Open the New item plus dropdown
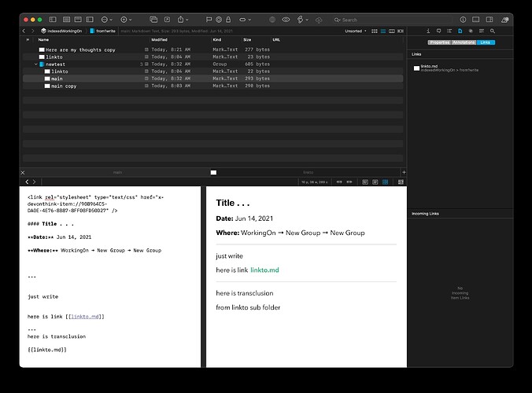 pos(126,20)
